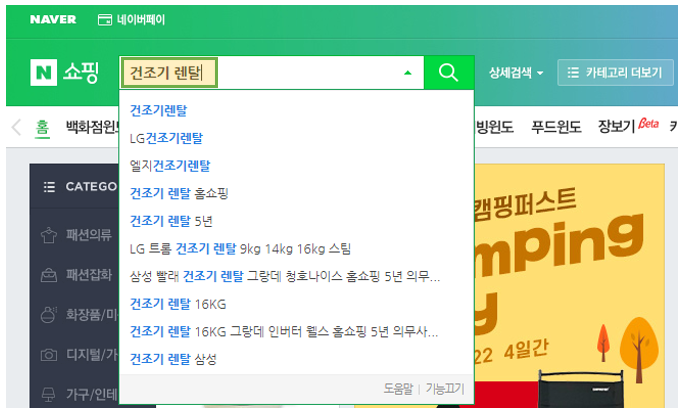Click the 가구/인테리어 lamp icon
Image resolution: width=685 pixels, height=418 pixels.
[x=48, y=394]
